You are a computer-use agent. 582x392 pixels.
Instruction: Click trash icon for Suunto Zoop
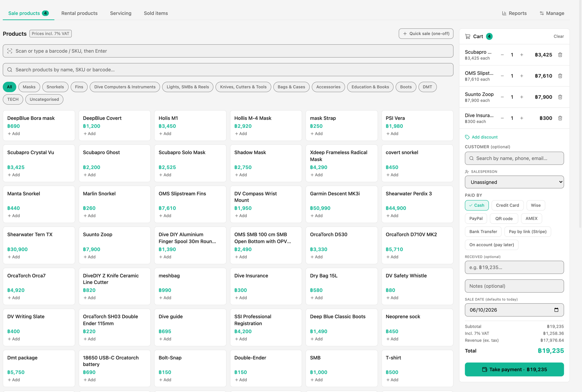560,97
